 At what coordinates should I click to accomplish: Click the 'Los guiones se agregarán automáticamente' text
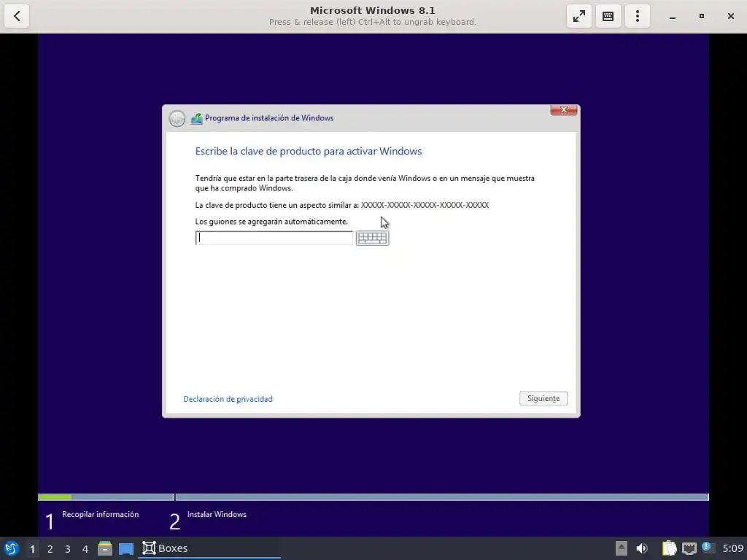point(271,222)
